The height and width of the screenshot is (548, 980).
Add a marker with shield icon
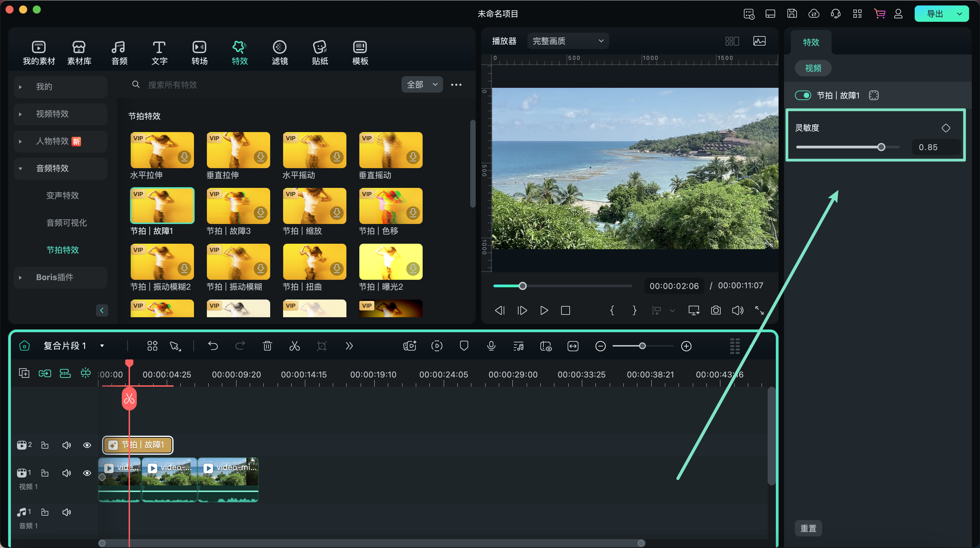pyautogui.click(x=464, y=346)
